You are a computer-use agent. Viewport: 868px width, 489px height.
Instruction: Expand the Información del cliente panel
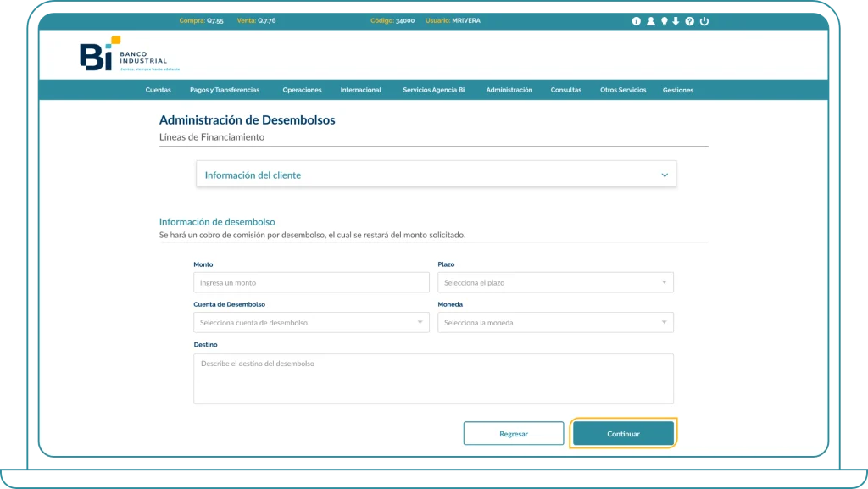coord(436,175)
